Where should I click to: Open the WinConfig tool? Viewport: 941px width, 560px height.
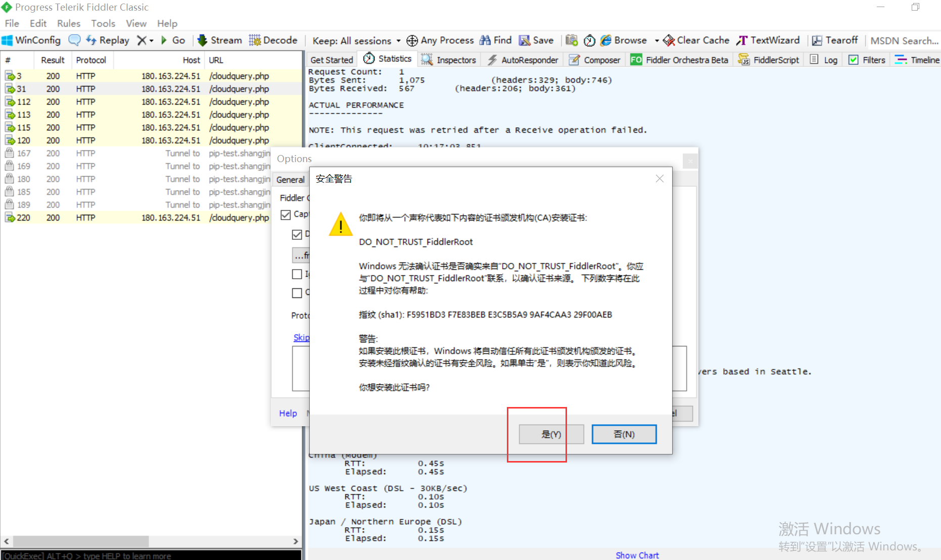[31, 40]
